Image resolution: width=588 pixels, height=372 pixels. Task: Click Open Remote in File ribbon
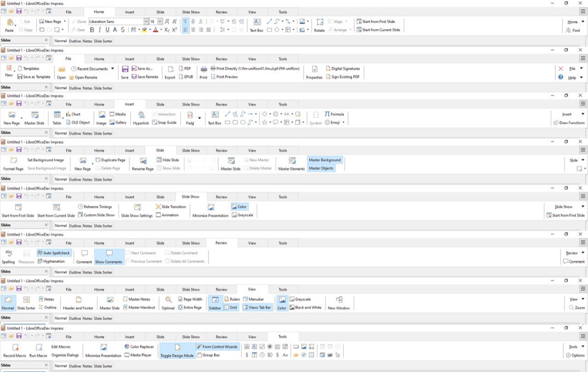point(83,77)
